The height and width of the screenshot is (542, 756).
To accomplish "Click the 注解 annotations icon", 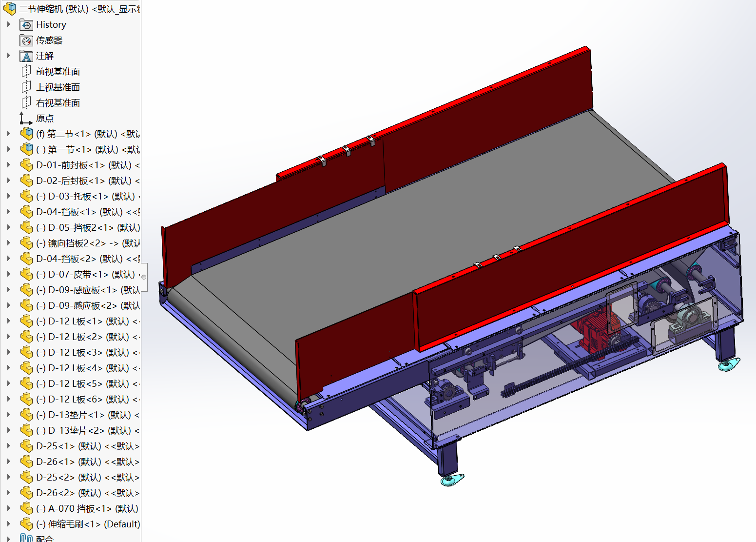I will click(26, 56).
